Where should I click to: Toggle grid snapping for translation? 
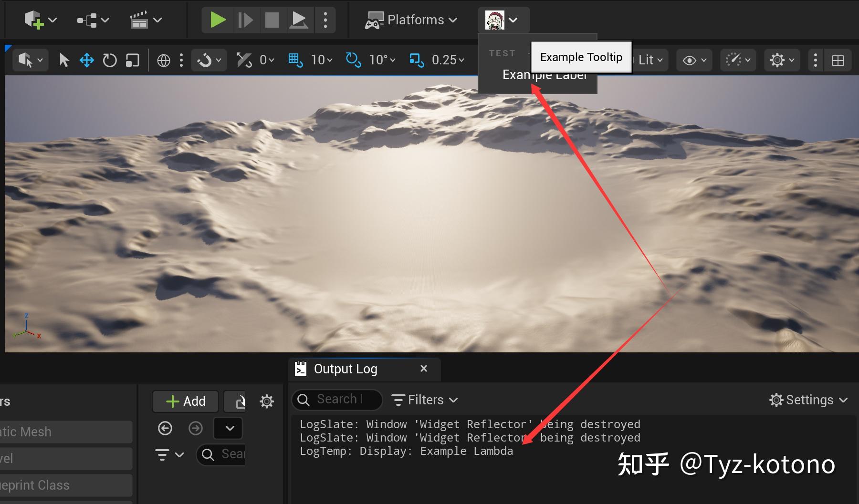(x=295, y=60)
